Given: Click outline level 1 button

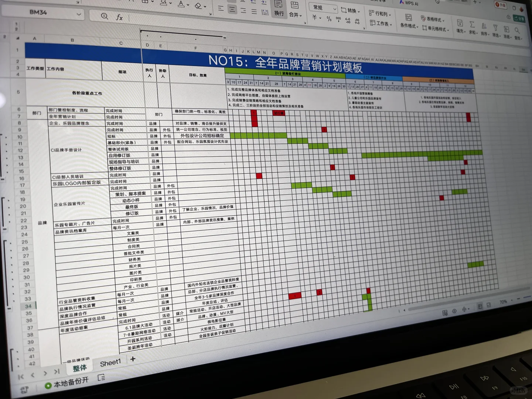Looking at the screenshot, I should pyautogui.click(x=16, y=24).
